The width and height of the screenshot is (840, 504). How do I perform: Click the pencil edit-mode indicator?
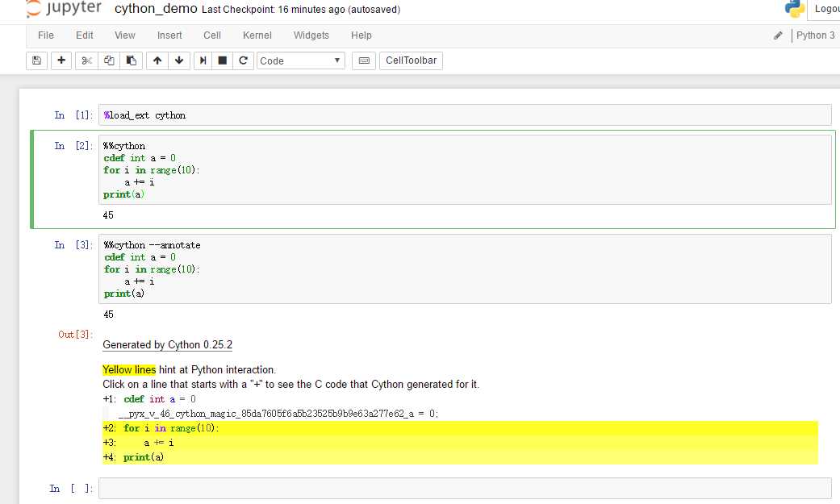pos(778,35)
